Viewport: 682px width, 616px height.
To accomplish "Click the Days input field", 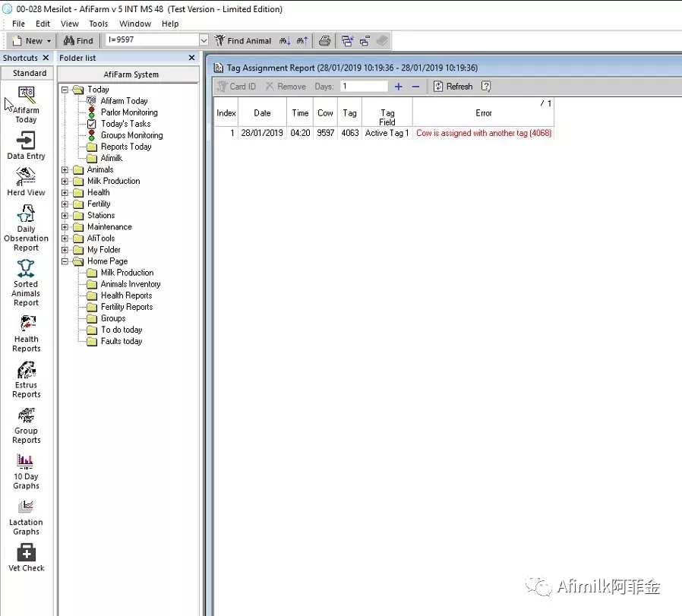I will pyautogui.click(x=364, y=86).
